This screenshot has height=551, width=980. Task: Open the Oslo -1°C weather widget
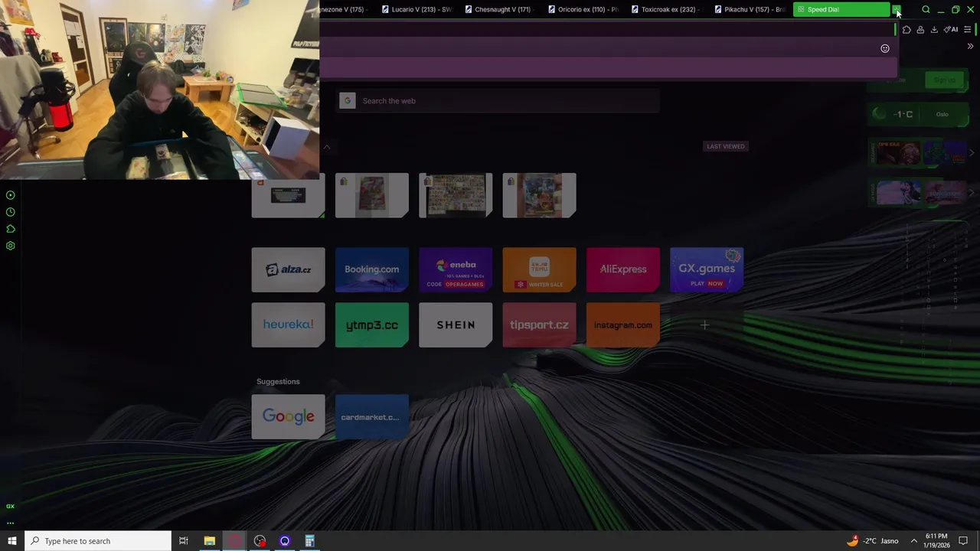click(918, 115)
